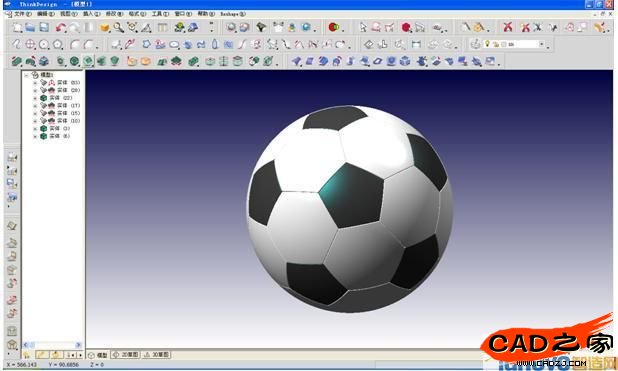The height and width of the screenshot is (371, 618).
Task: Toggle the light bulb visibility in layer box
Action: 488,44
